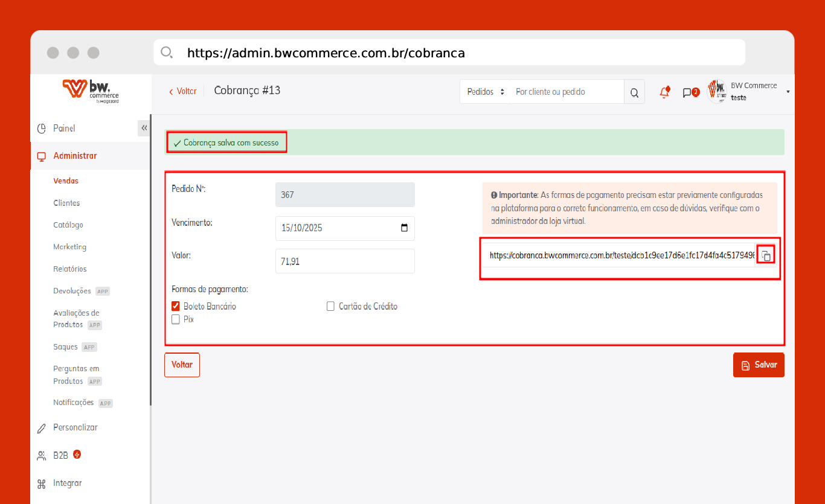Click the Voltar link beside the Cobrança title
The image size is (825, 504).
[x=182, y=91]
